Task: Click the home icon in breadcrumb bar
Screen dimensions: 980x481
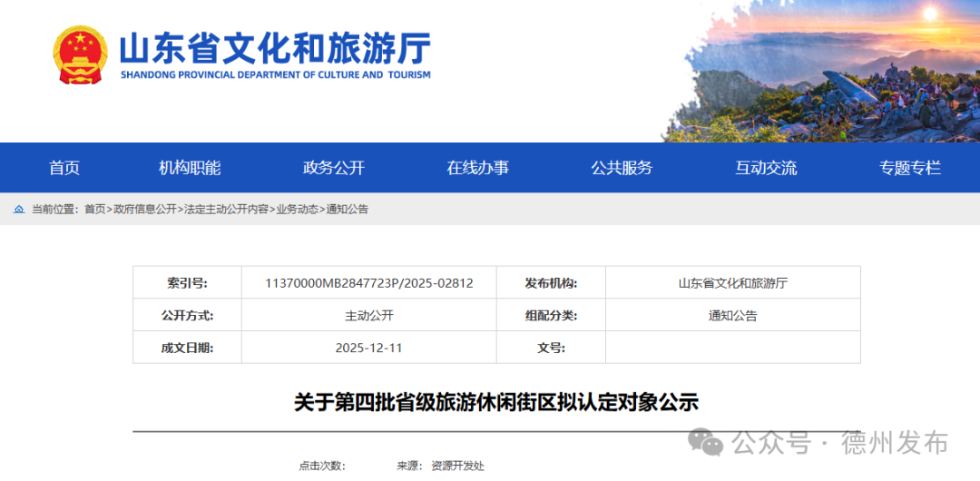Action: [19, 209]
